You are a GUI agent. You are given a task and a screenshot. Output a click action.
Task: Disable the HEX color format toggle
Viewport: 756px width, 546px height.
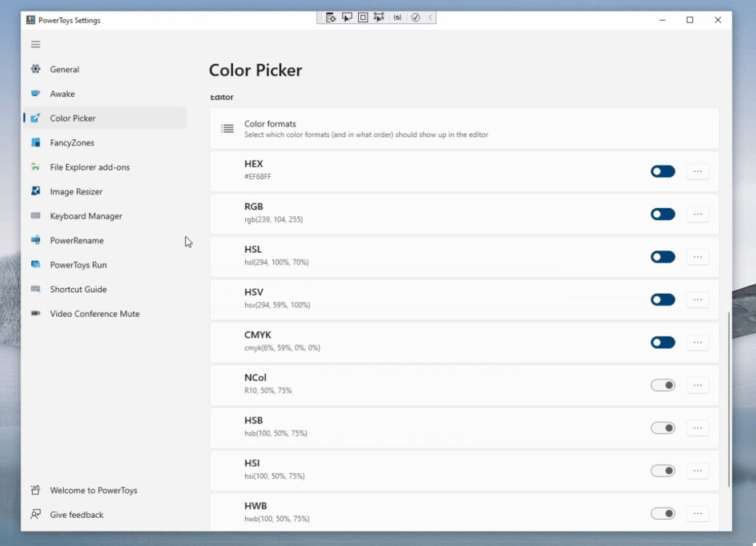(663, 171)
